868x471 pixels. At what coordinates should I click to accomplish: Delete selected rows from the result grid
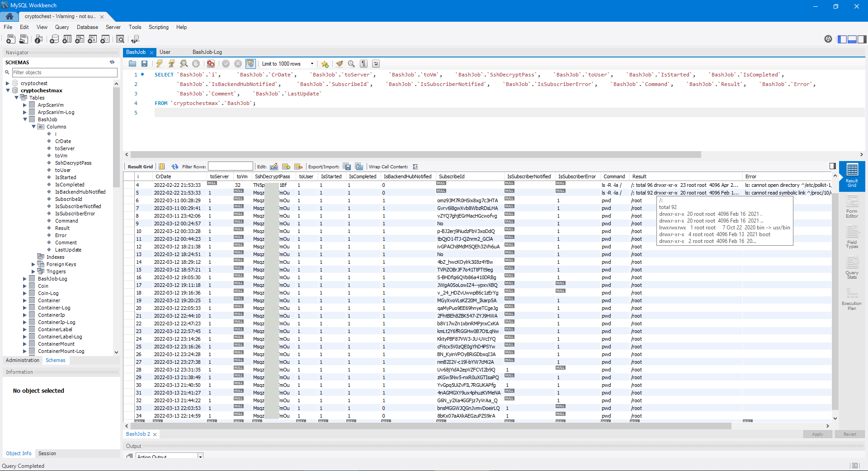tap(298, 167)
